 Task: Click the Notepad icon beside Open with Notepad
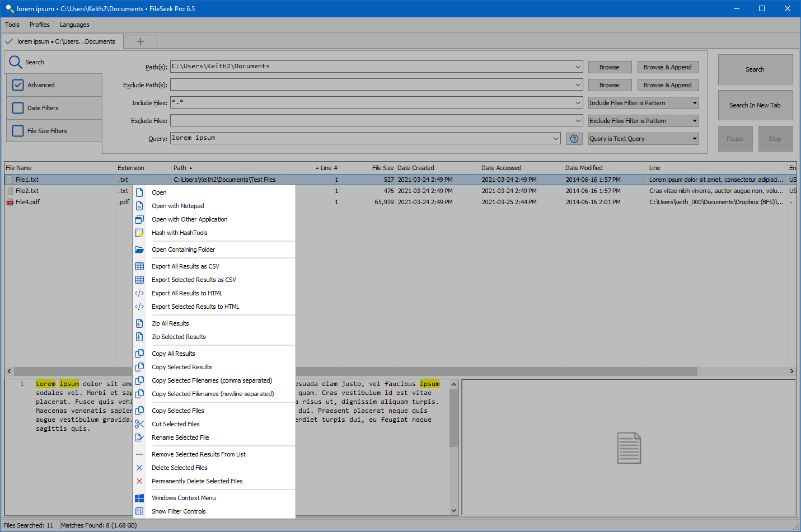pos(139,206)
